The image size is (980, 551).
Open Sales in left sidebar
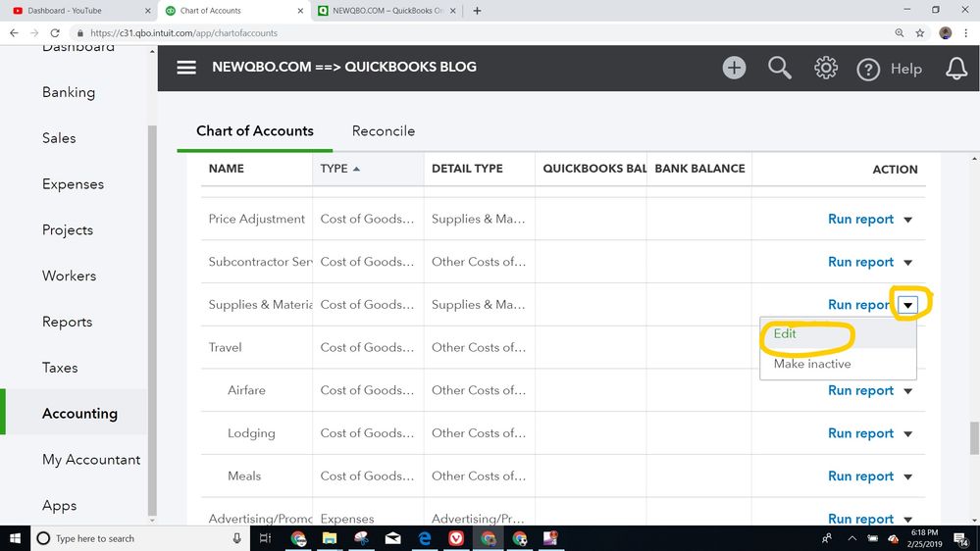(59, 138)
